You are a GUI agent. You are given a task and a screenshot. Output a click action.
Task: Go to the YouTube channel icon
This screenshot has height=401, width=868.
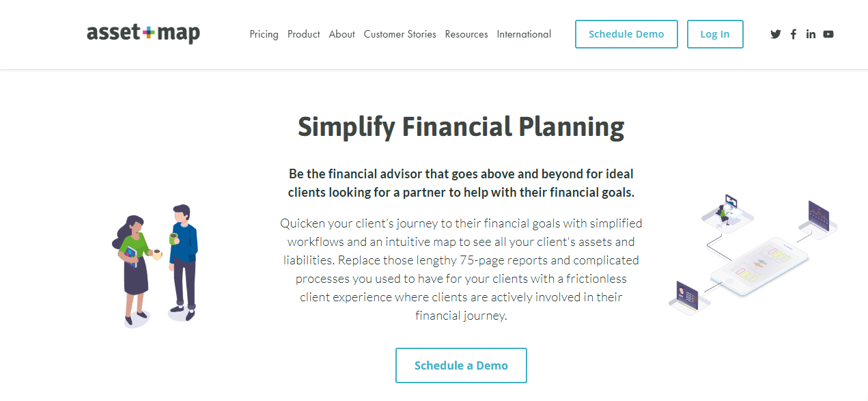[x=828, y=34]
